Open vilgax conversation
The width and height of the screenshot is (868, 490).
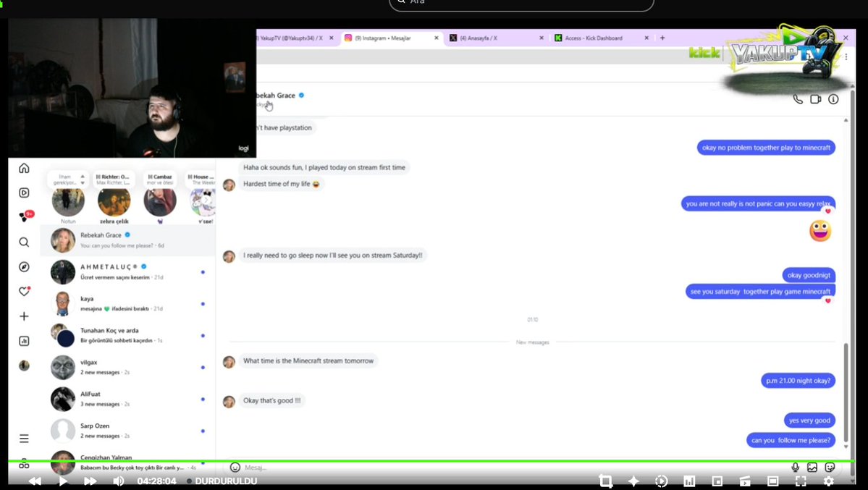(127, 367)
